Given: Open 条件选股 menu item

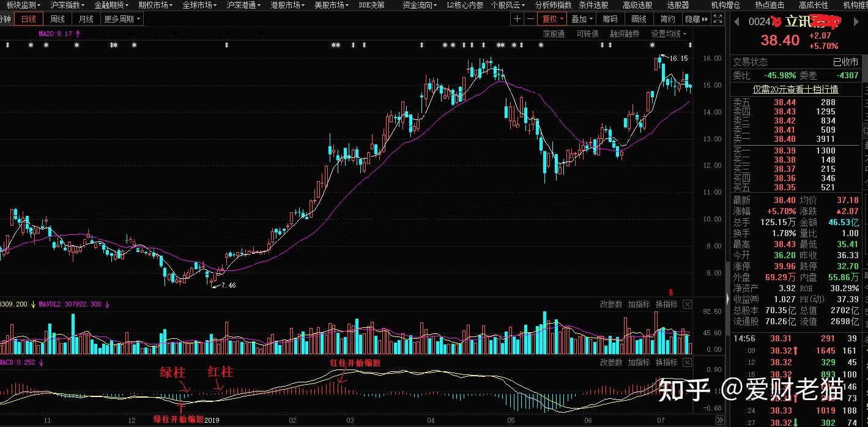Looking at the screenshot, I should (x=593, y=5).
